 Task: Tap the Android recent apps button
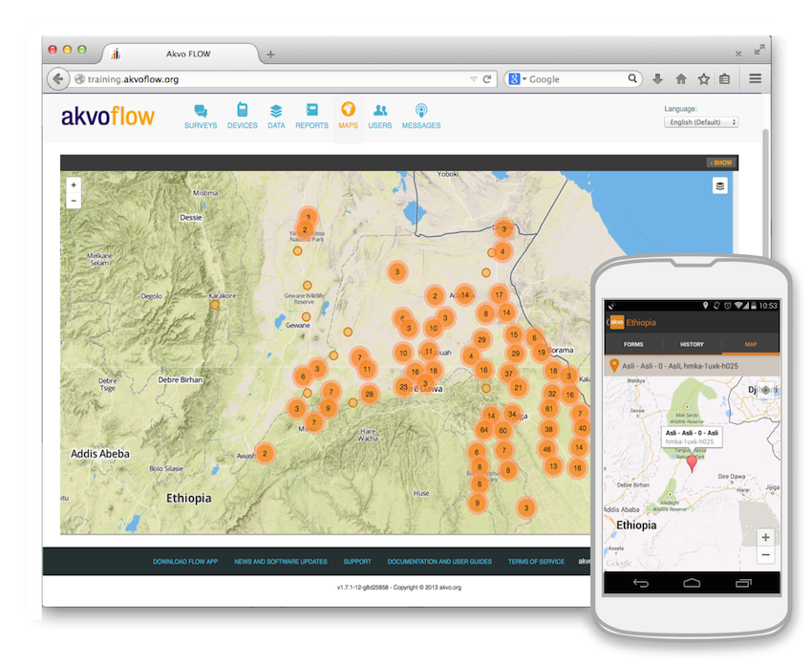(x=743, y=583)
